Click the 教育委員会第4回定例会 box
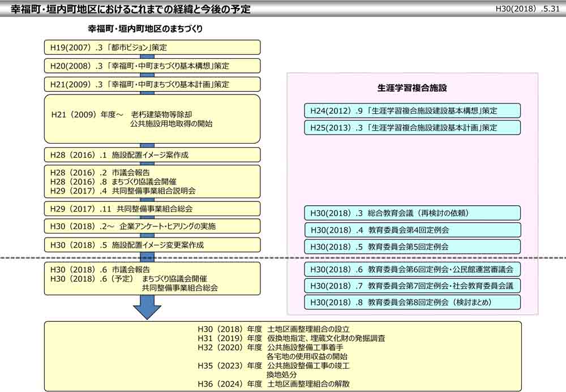The width and height of the screenshot is (566, 392). (412, 230)
